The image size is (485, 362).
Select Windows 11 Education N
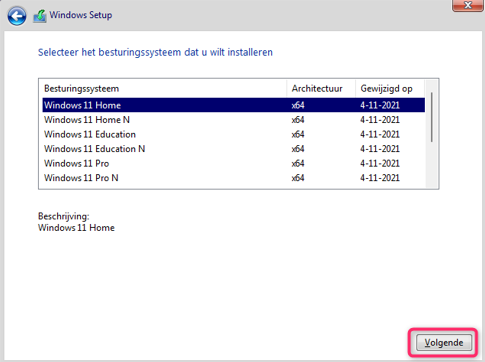pyautogui.click(x=233, y=149)
